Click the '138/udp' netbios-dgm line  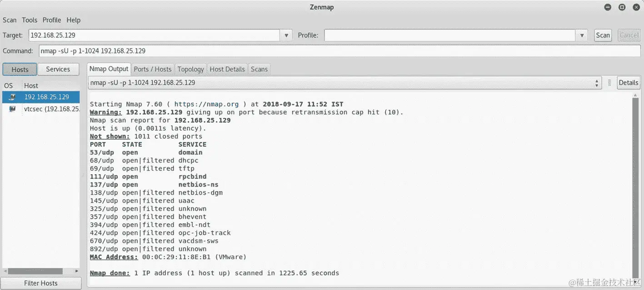click(156, 193)
